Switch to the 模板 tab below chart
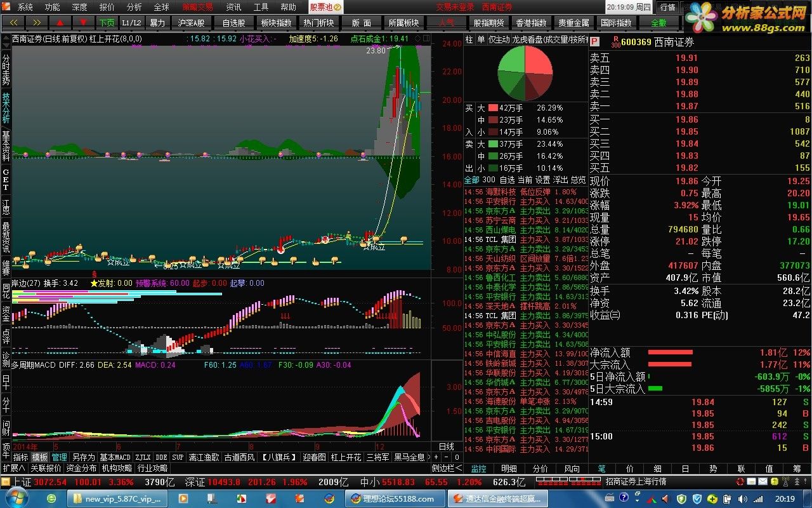Image resolution: width=812 pixels, height=508 pixels. coord(40,457)
